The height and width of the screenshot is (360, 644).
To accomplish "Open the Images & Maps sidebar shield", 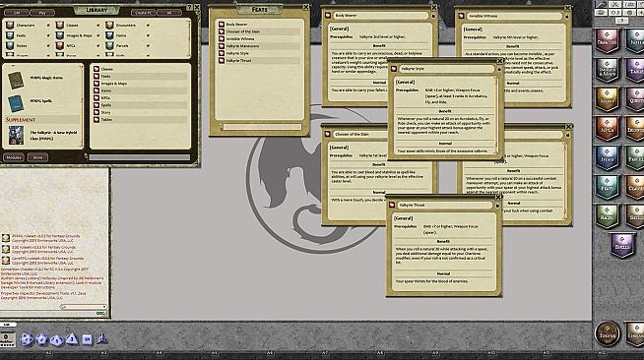I will [607, 70].
